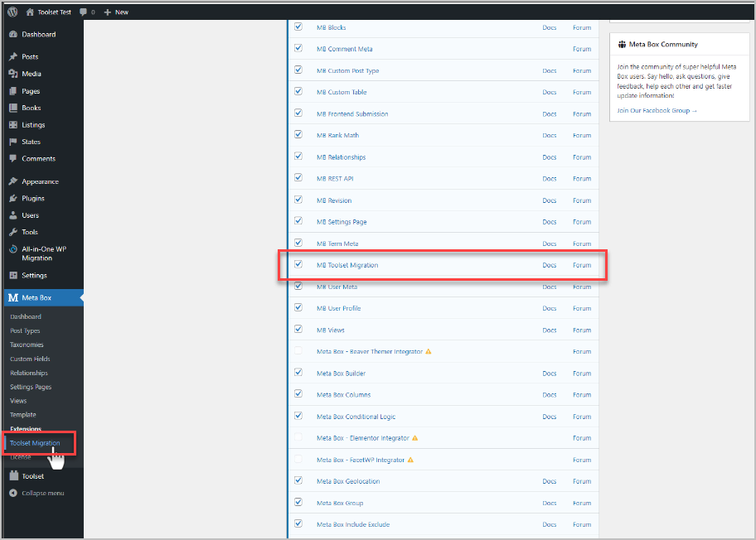
Task: Click Join Our Facebook Group link
Action: click(x=657, y=110)
